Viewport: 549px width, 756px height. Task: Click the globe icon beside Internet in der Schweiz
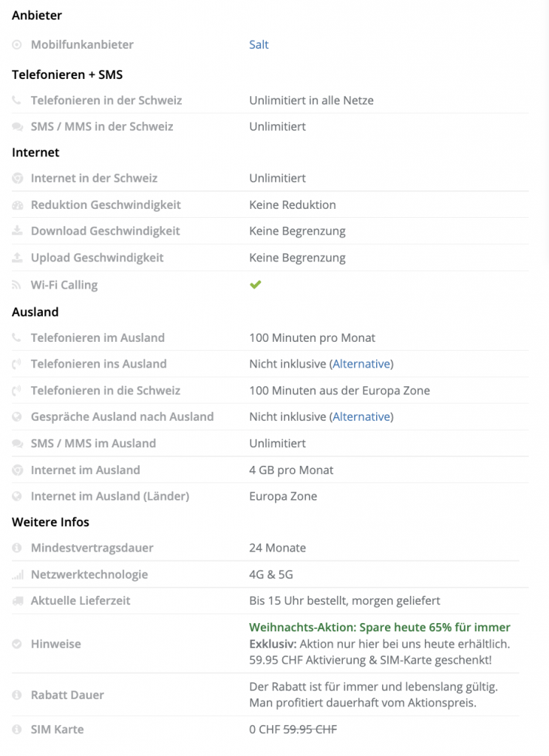[x=17, y=179]
